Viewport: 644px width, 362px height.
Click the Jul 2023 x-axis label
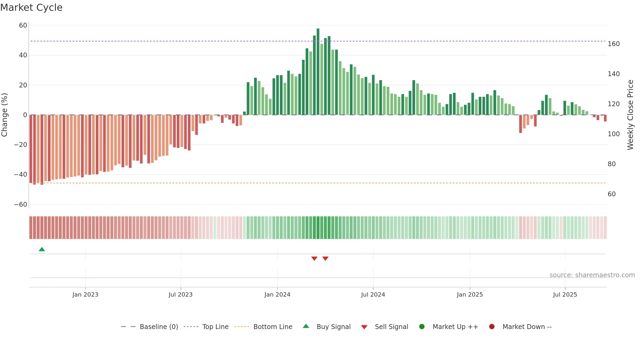pos(181,295)
